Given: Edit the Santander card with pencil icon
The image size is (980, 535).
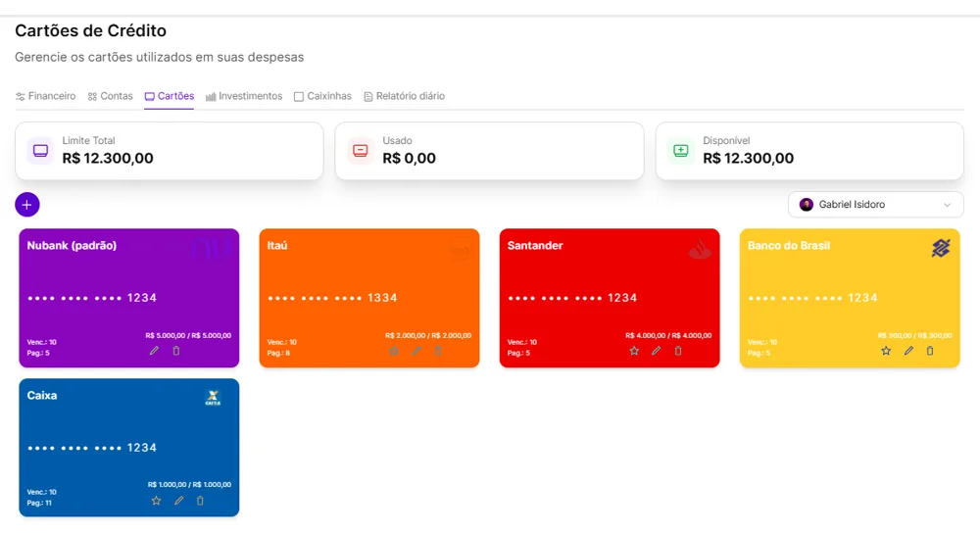Looking at the screenshot, I should coord(657,351).
